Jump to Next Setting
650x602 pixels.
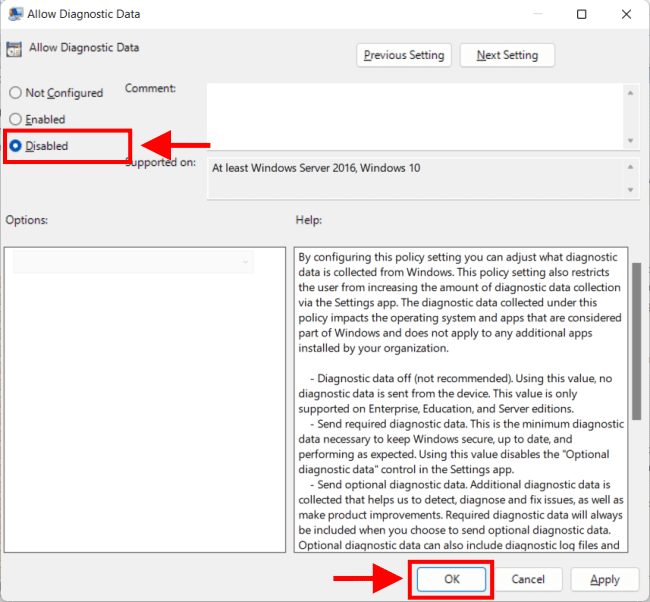pyautogui.click(x=507, y=55)
